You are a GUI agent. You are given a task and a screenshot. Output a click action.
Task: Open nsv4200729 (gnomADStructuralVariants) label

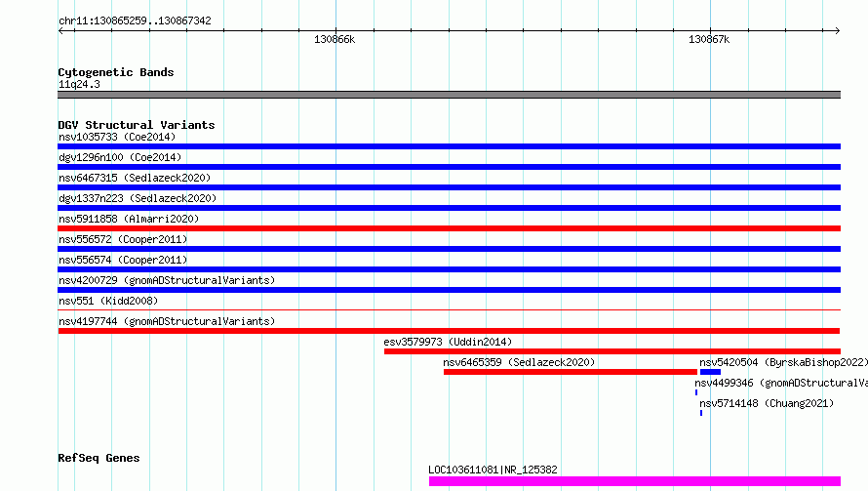[167, 280]
